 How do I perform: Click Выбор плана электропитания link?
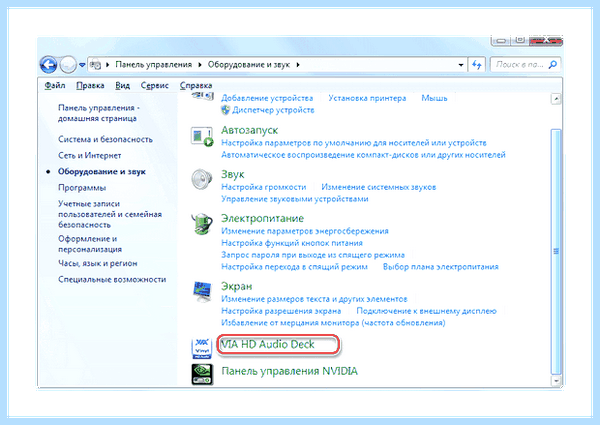point(440,267)
